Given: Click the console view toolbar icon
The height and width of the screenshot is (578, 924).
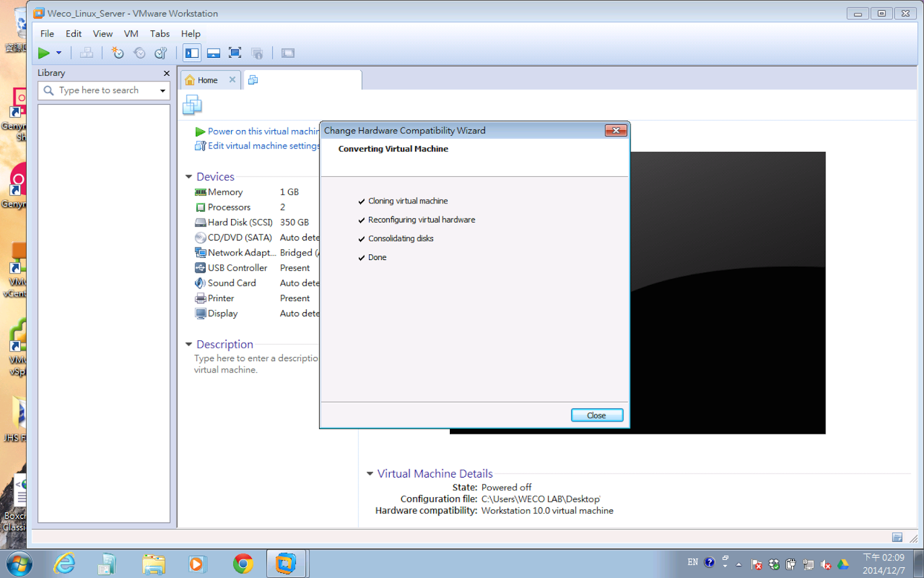Looking at the screenshot, I should click(x=288, y=53).
